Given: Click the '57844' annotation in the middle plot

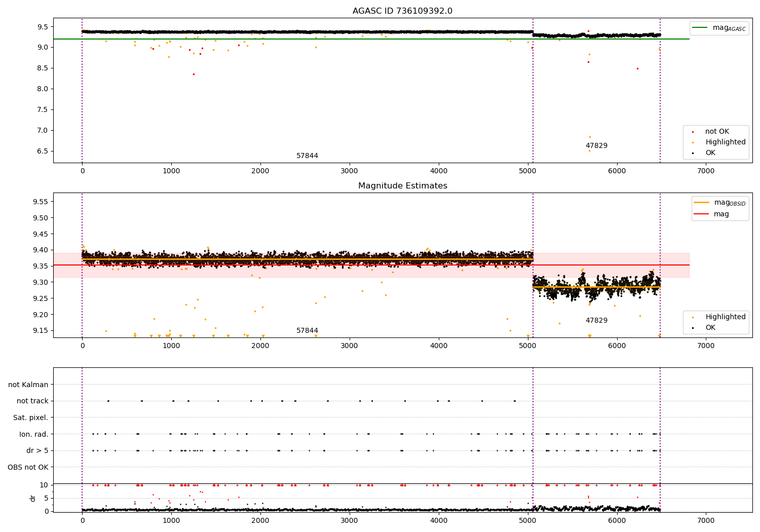Looking at the screenshot, I should 307,331.
